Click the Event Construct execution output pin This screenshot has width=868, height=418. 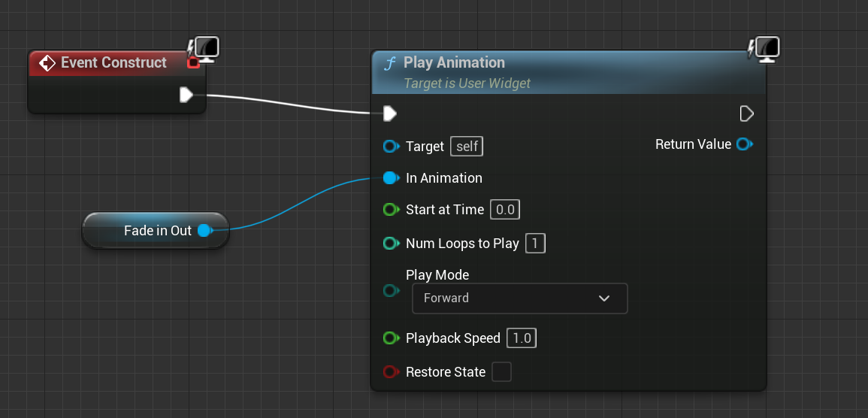[x=186, y=95]
